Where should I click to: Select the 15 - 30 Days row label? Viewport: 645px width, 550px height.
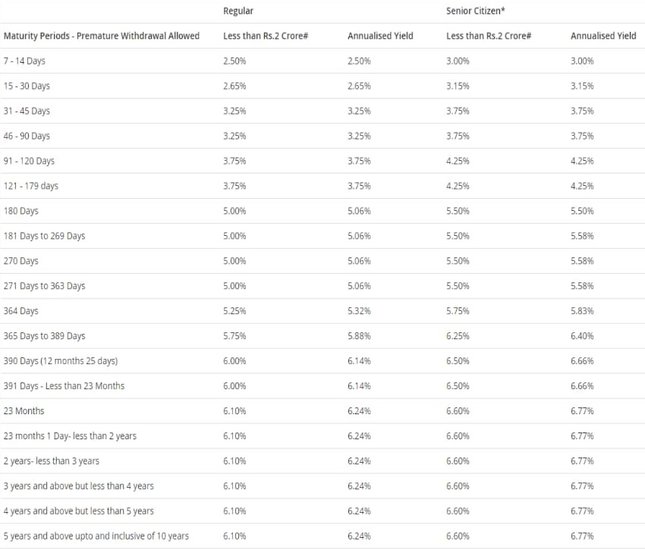(27, 86)
